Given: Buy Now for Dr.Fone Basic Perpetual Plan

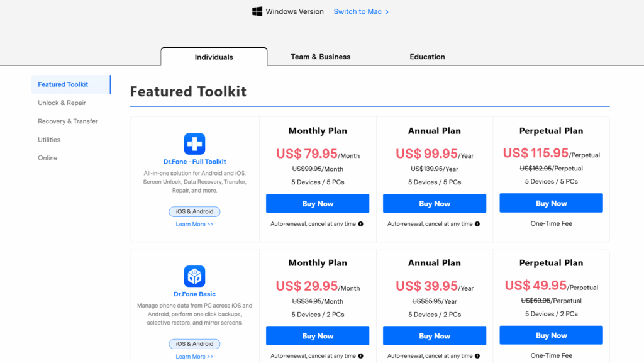Looking at the screenshot, I should pos(551,335).
